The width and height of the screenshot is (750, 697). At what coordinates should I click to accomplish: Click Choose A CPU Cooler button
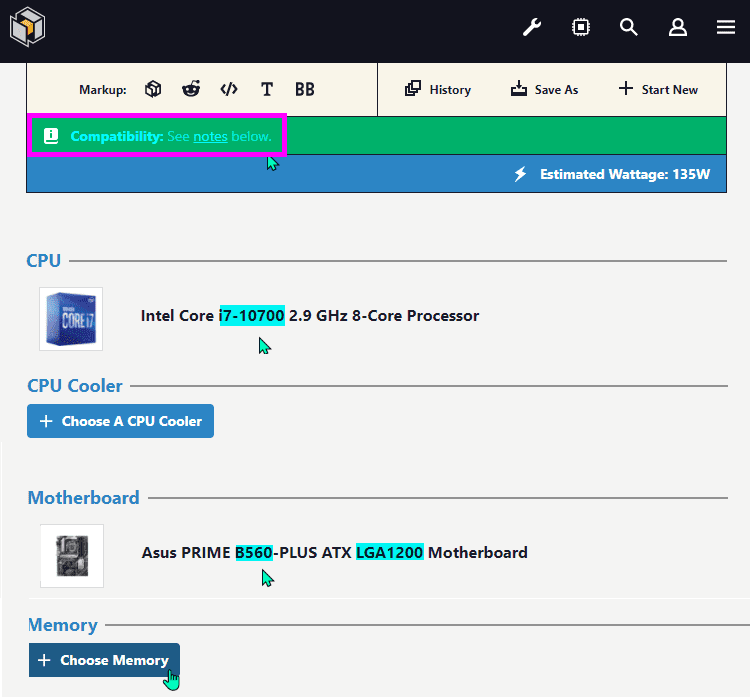tap(121, 421)
